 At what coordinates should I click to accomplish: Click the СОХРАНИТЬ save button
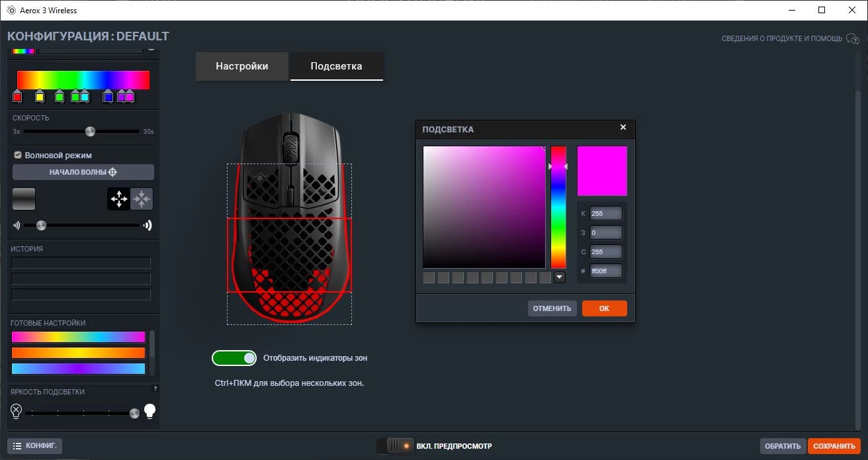pos(834,446)
